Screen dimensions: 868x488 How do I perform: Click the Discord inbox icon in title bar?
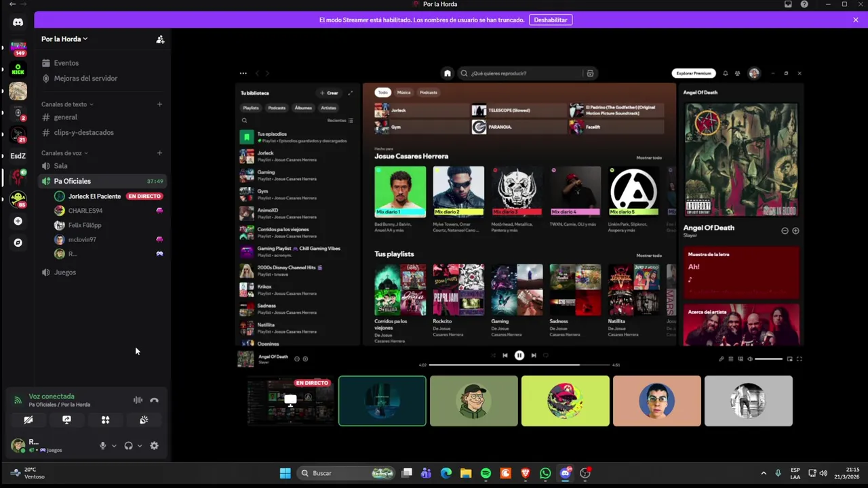pyautogui.click(x=788, y=4)
